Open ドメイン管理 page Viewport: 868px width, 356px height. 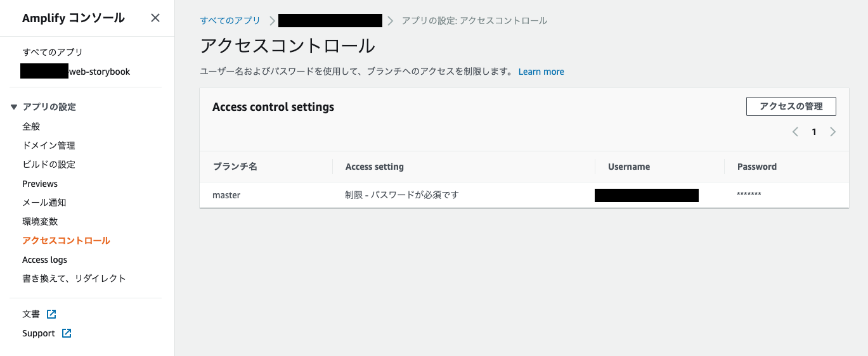(x=49, y=146)
